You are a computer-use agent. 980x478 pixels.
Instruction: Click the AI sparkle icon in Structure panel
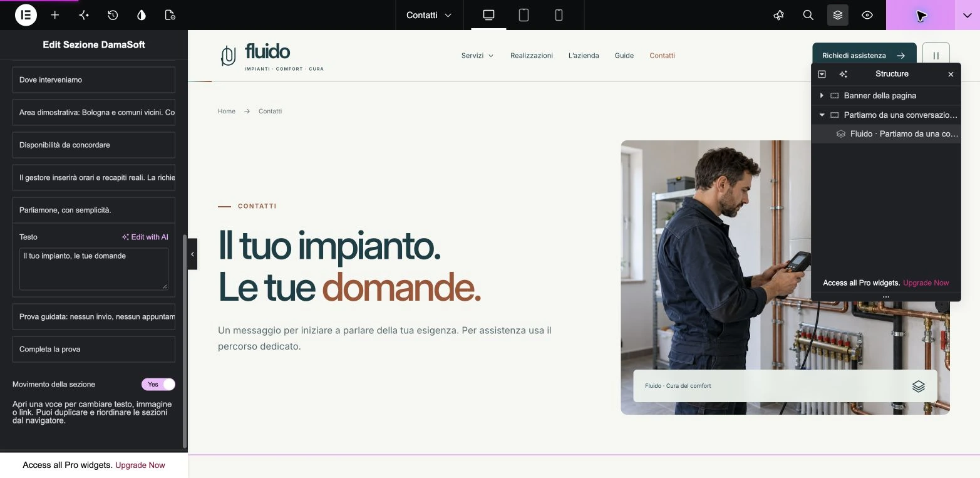coord(843,74)
